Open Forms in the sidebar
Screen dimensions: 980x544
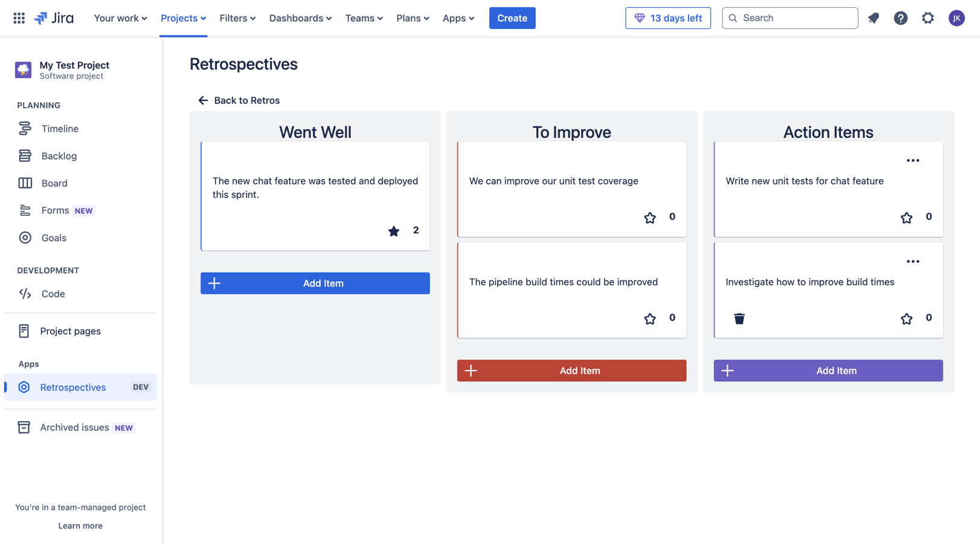(80, 210)
